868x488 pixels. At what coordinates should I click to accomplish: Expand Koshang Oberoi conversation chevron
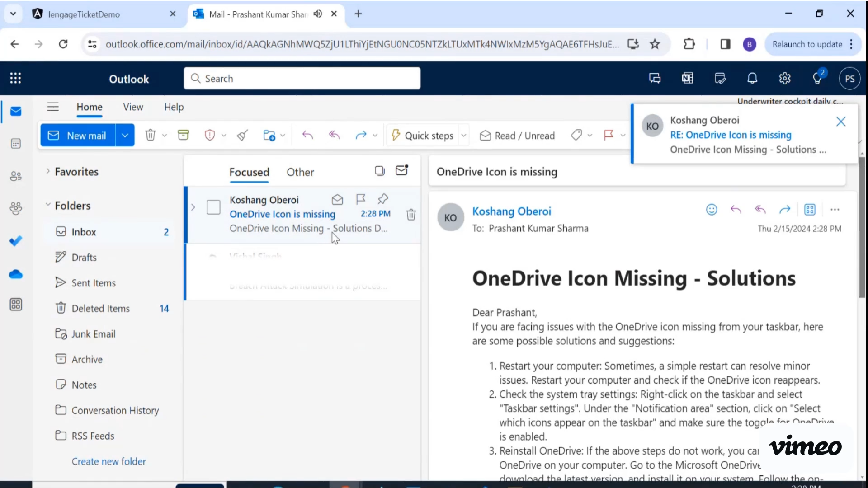pos(193,207)
